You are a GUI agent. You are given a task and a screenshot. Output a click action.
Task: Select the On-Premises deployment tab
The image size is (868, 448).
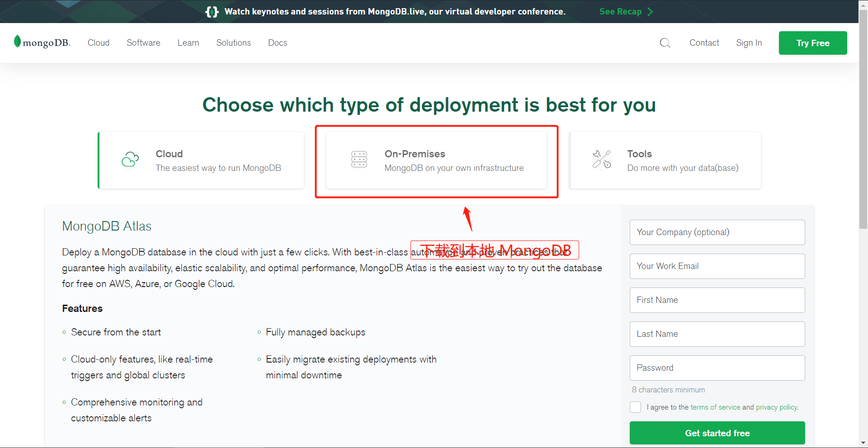pos(436,160)
